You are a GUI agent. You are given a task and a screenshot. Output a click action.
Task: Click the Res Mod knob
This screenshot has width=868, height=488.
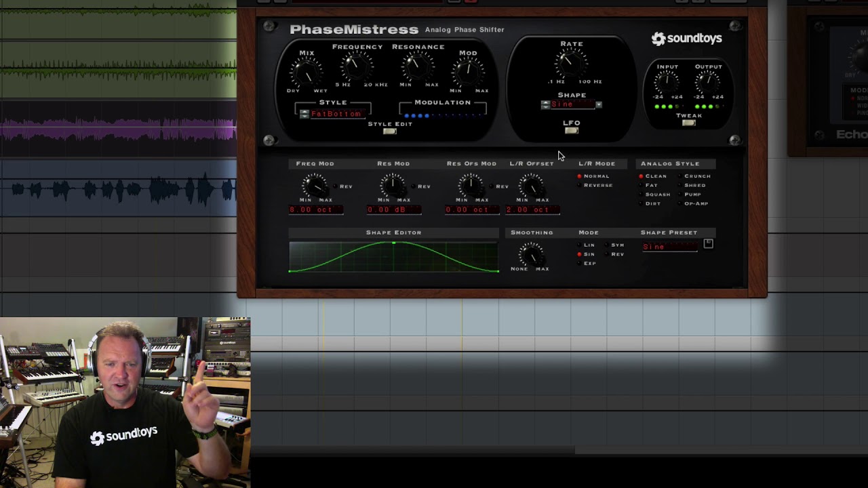pyautogui.click(x=393, y=184)
